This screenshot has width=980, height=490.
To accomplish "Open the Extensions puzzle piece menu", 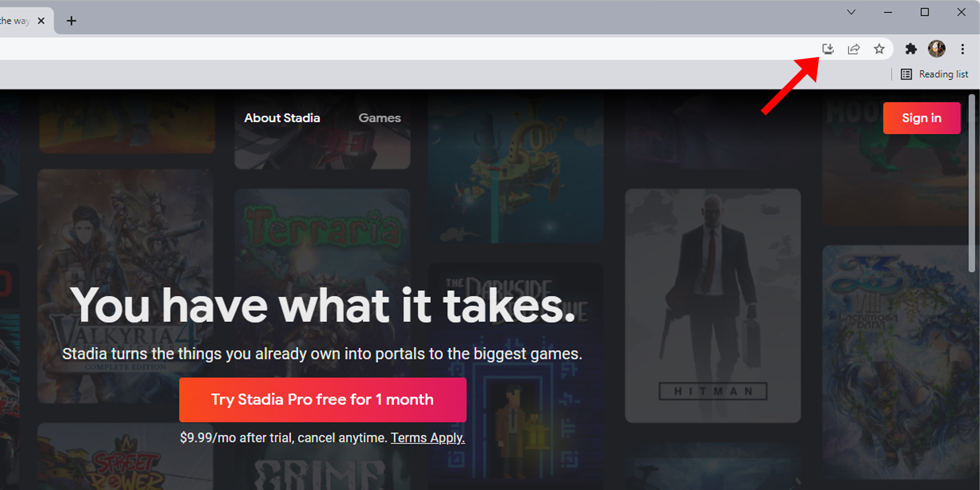I will click(911, 49).
